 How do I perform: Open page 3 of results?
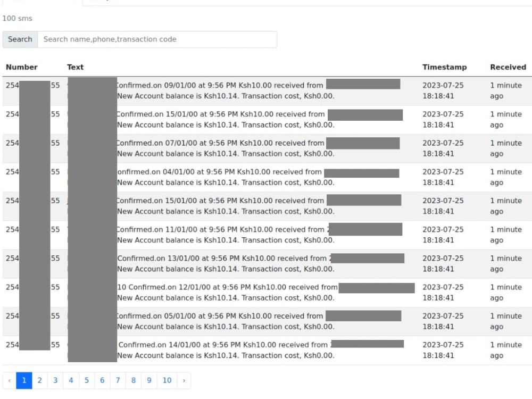tap(55, 380)
